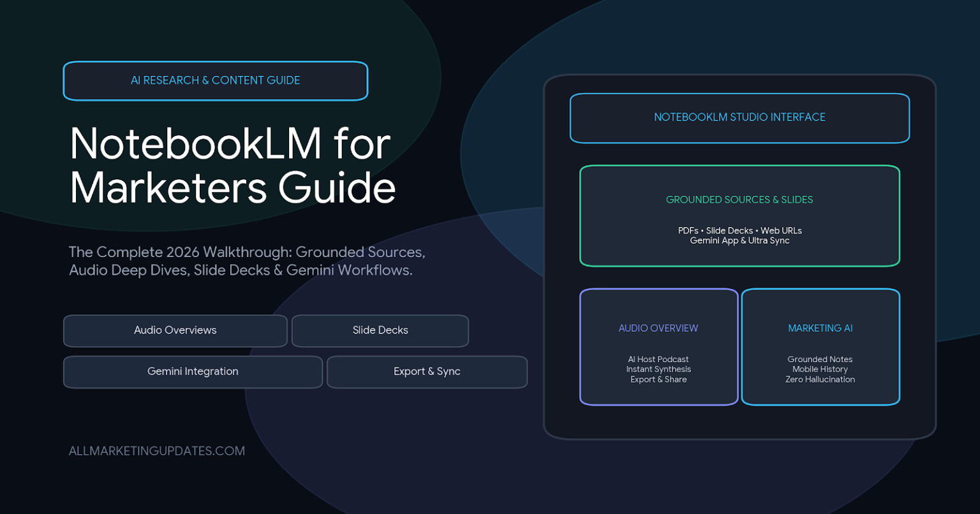Image resolution: width=980 pixels, height=514 pixels.
Task: Click the AI Research & Content Guide badge
Action: click(216, 81)
